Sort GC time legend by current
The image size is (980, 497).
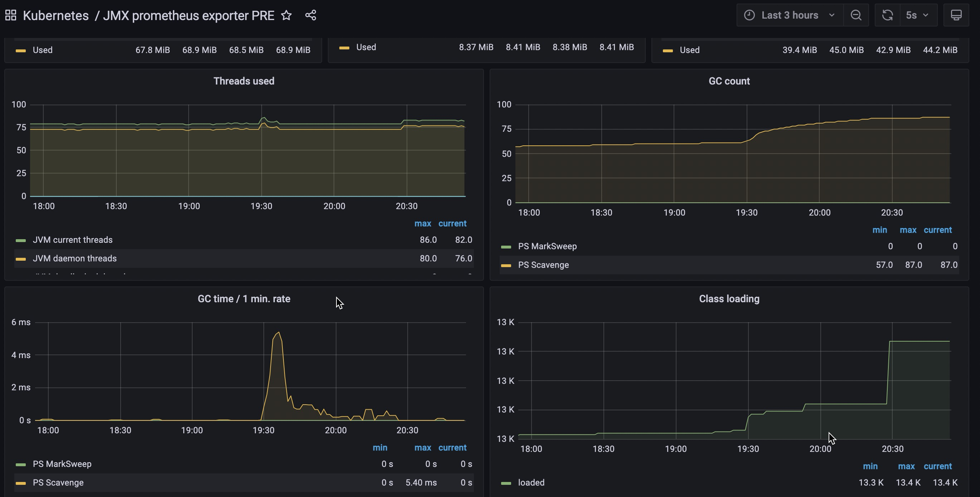(x=452, y=448)
